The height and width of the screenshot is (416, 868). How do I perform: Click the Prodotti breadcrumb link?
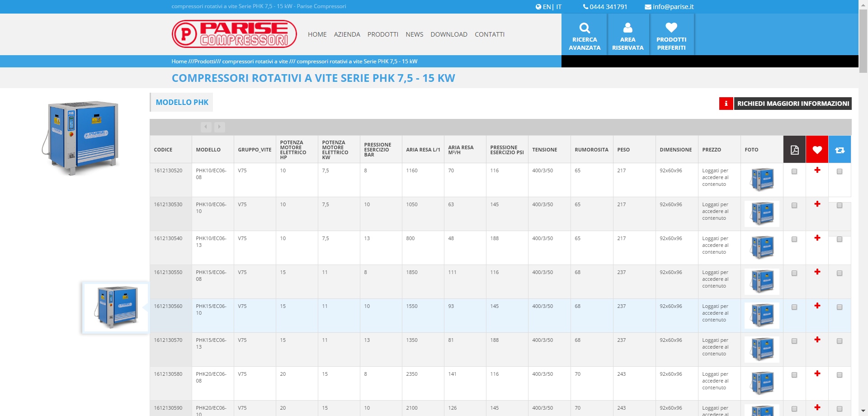click(204, 61)
